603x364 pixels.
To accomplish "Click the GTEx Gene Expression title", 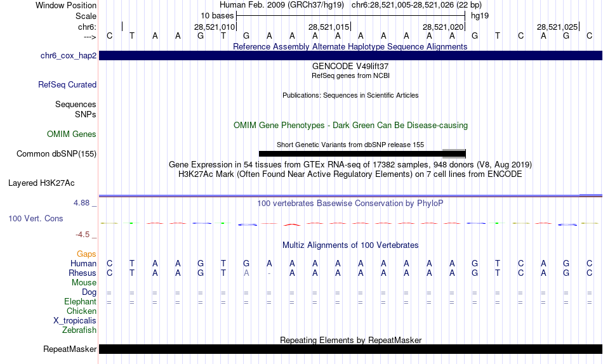I will 350,164.
